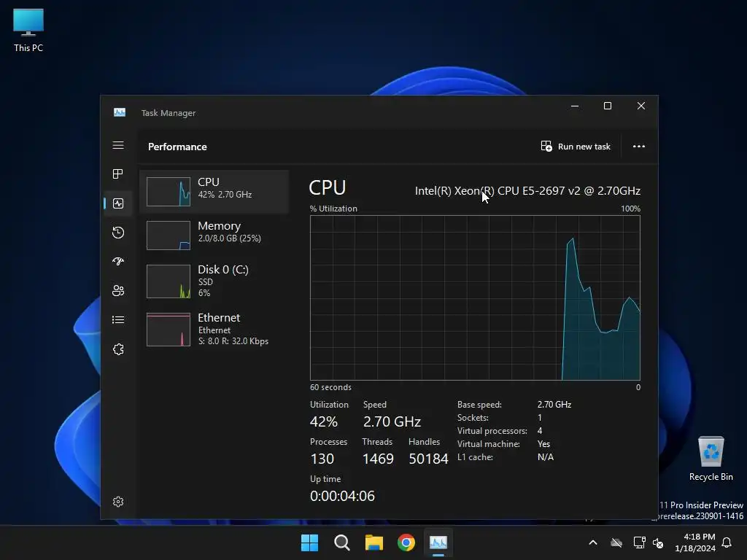Click the CPU utilization graph
747x560 pixels.
475,297
